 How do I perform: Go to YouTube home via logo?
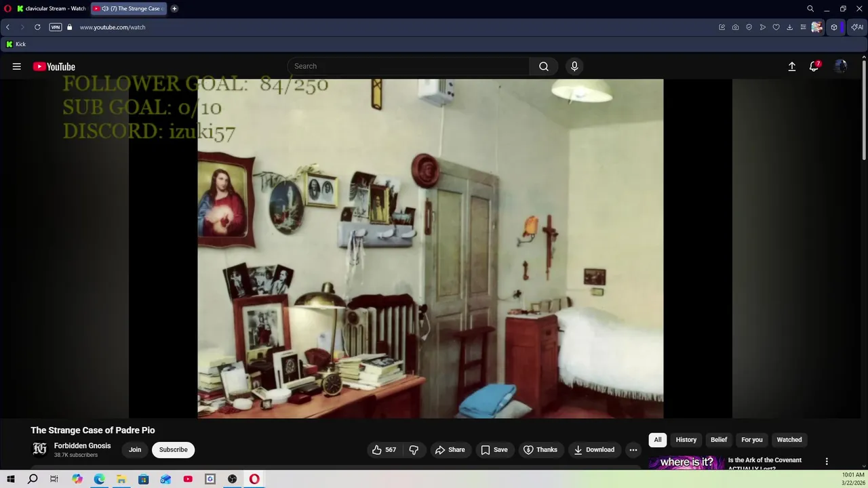coord(54,66)
